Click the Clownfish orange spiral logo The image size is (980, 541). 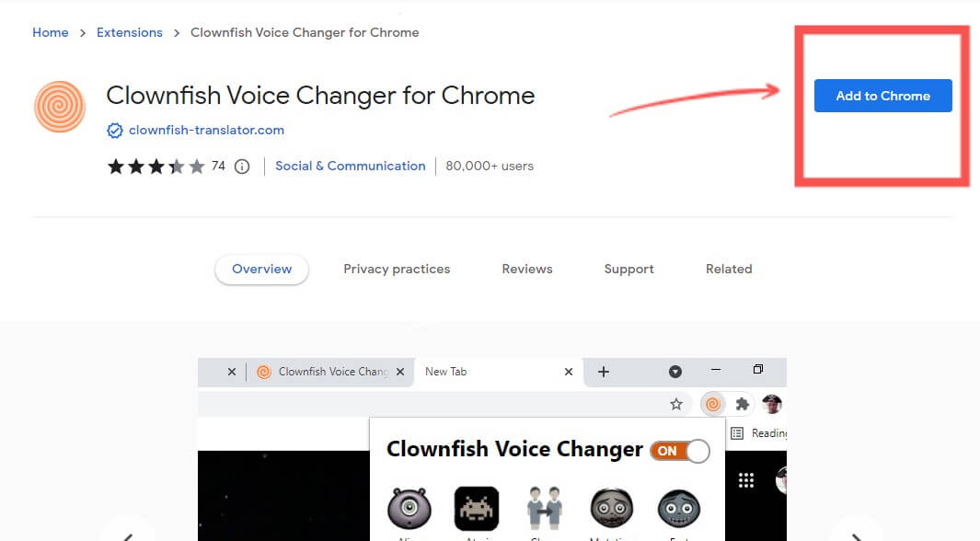pyautogui.click(x=60, y=107)
